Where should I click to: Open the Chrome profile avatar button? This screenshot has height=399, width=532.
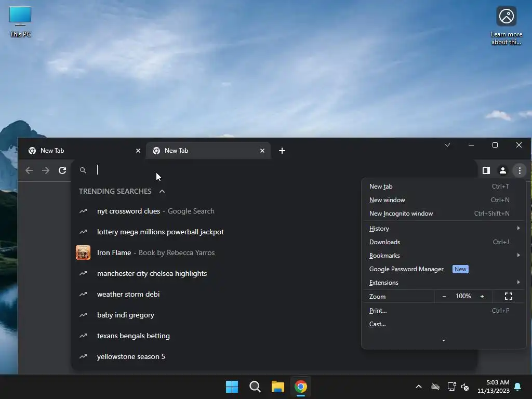(503, 170)
